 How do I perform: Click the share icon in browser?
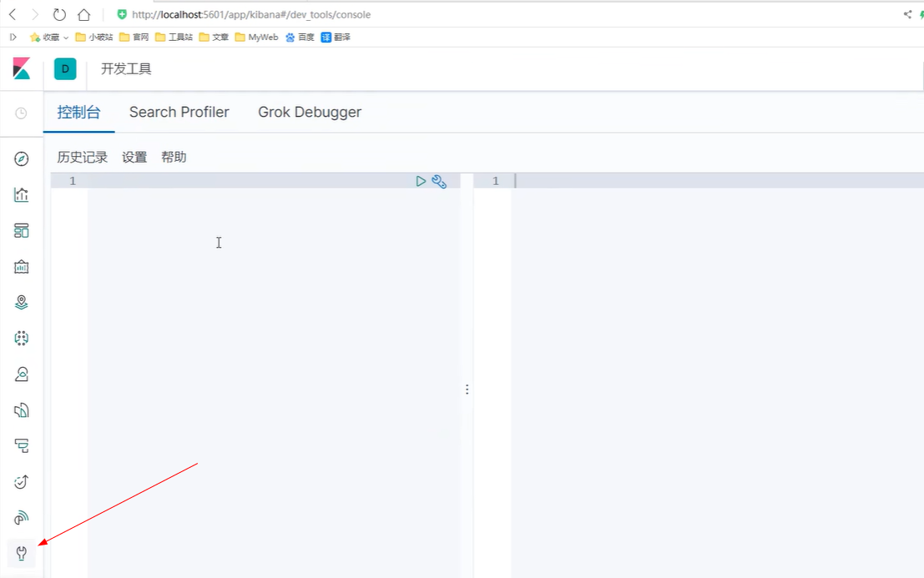[x=907, y=14]
